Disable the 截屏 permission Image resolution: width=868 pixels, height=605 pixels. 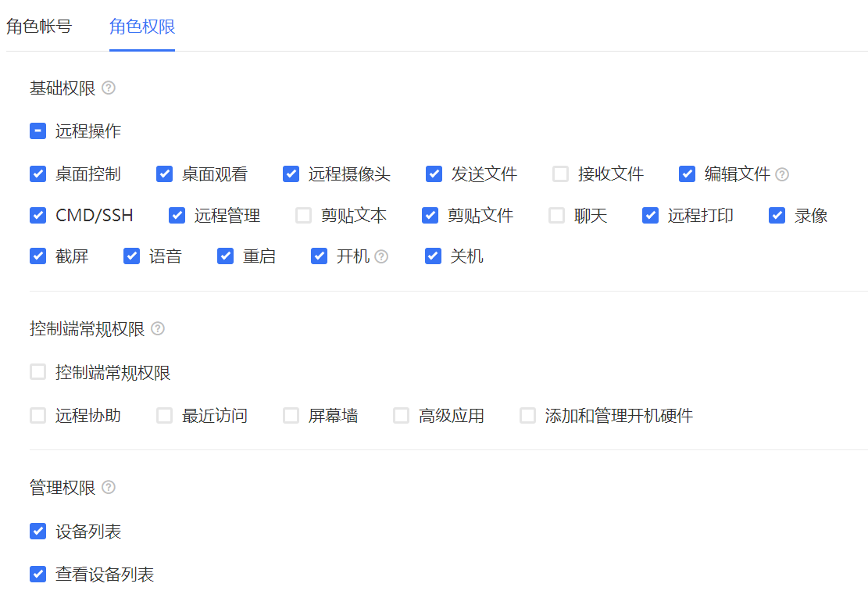coord(38,256)
